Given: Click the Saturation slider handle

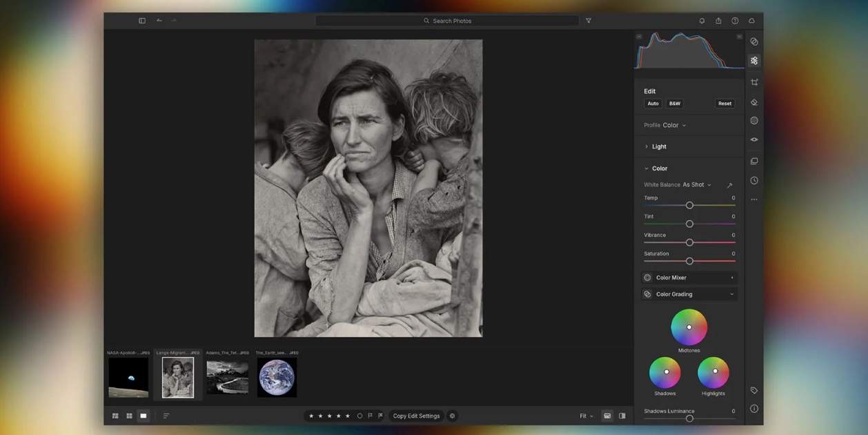Looking at the screenshot, I should point(689,261).
